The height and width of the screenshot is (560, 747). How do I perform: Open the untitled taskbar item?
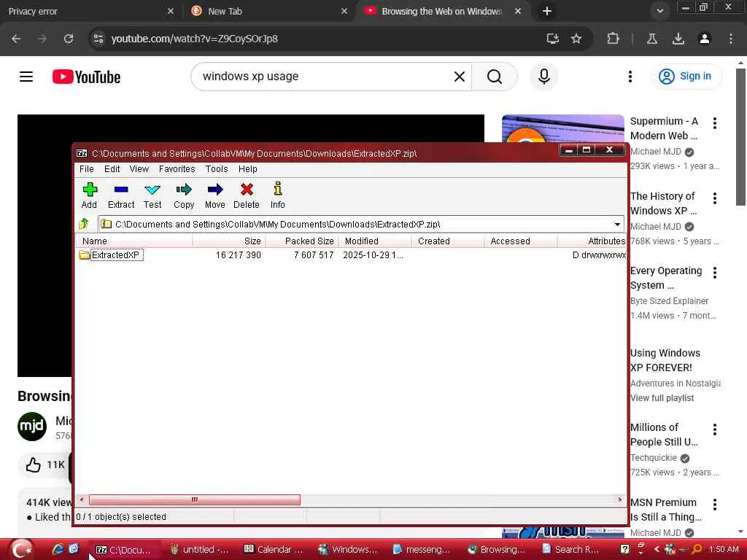tap(200, 550)
